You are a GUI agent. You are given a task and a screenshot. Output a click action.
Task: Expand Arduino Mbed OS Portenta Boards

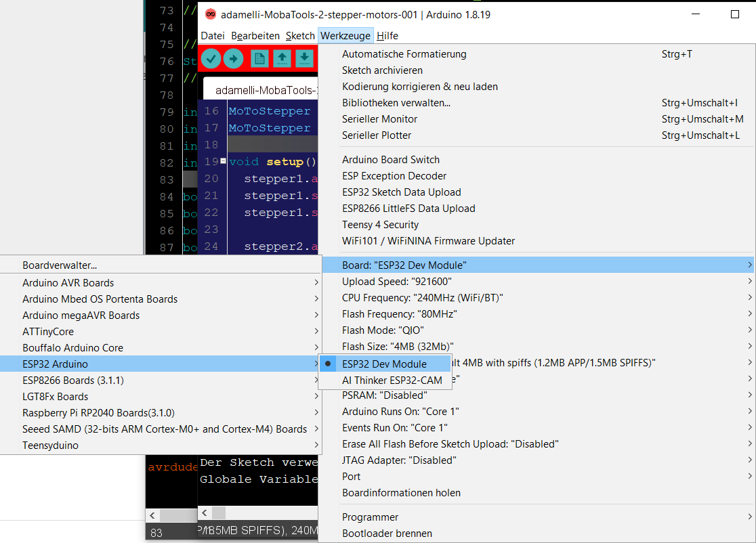click(161, 299)
